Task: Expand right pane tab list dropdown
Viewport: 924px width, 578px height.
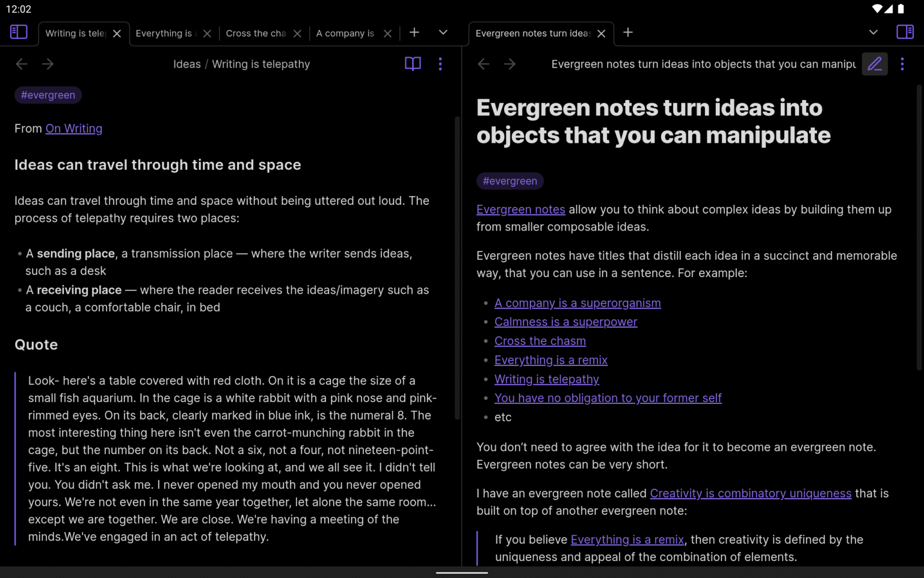Action: (873, 33)
